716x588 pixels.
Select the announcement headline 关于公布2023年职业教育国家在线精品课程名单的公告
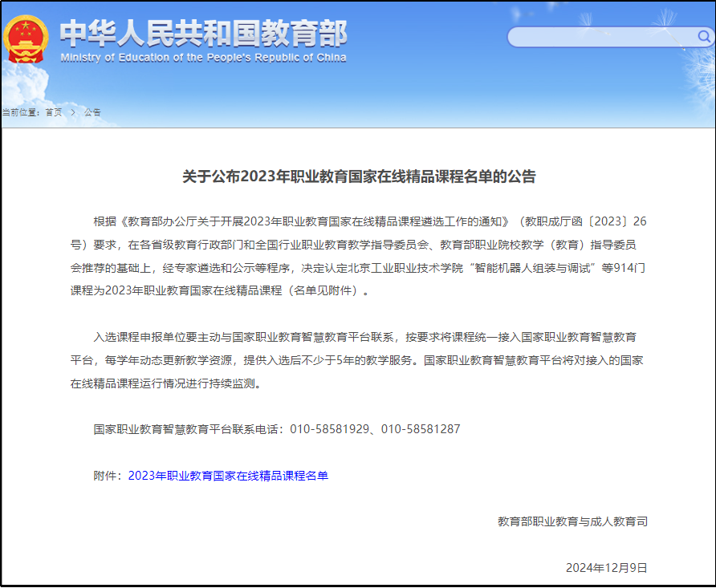pyautogui.click(x=359, y=176)
